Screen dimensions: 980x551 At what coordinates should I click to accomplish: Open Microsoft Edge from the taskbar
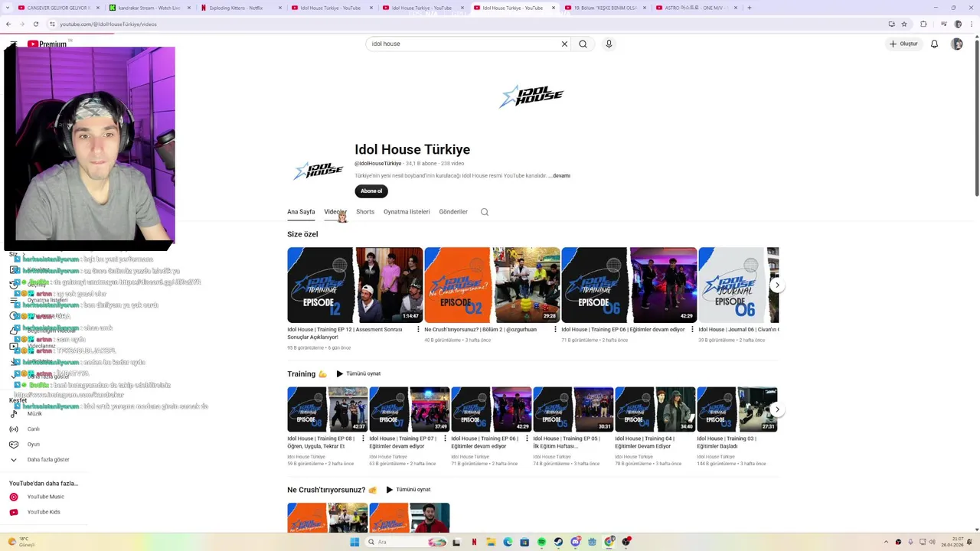[508, 542]
